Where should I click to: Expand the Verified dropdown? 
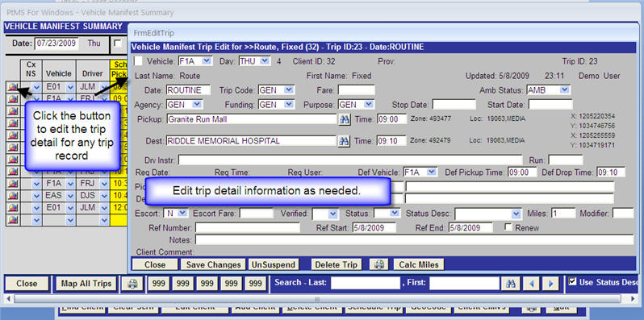click(x=332, y=214)
